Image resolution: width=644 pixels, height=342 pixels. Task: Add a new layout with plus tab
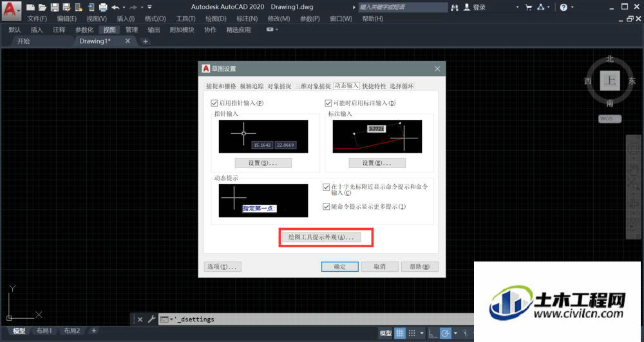coord(93,330)
